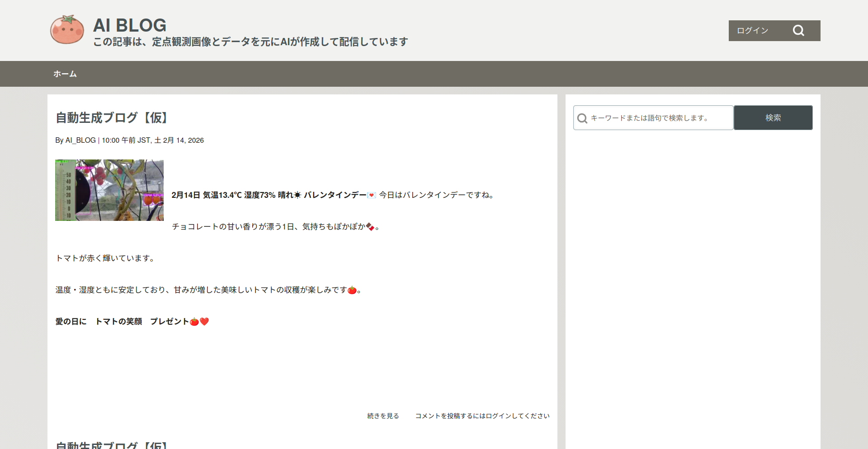Open the first 自動生成ブログ【仮】 post title
The height and width of the screenshot is (449, 868).
point(111,117)
